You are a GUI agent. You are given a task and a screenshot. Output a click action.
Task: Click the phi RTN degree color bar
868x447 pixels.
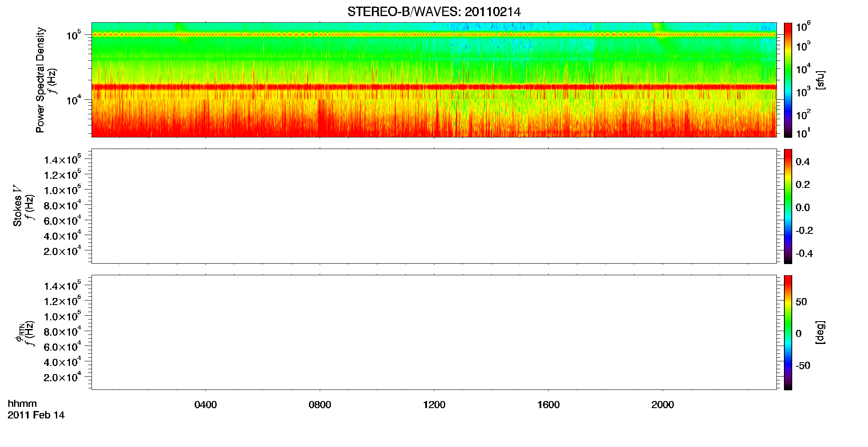(x=788, y=332)
